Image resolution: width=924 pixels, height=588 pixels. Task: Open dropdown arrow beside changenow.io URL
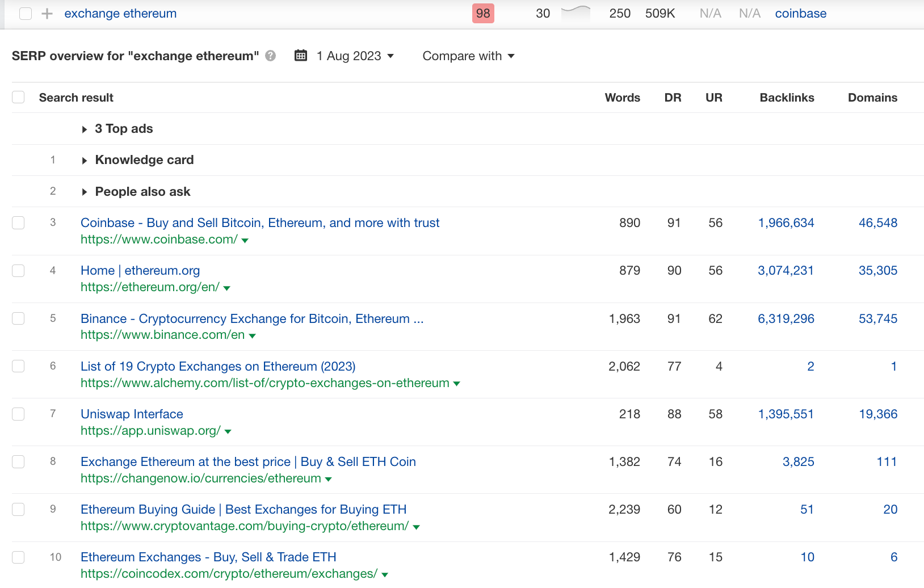pyautogui.click(x=328, y=480)
